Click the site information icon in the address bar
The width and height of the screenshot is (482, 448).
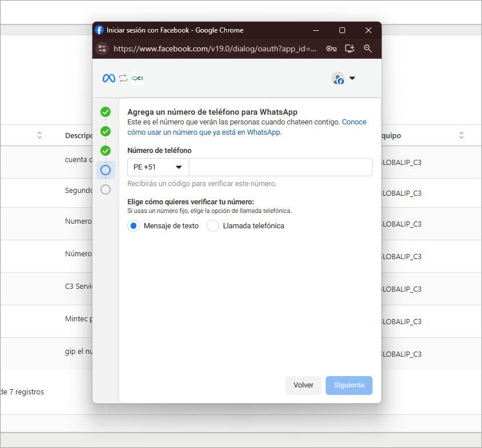[102, 49]
